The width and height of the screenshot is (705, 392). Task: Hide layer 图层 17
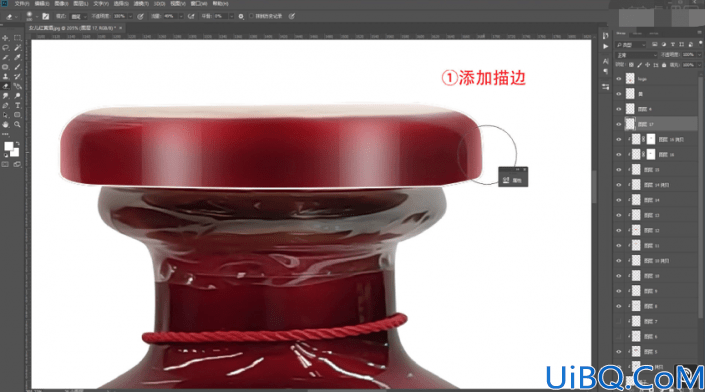point(619,124)
